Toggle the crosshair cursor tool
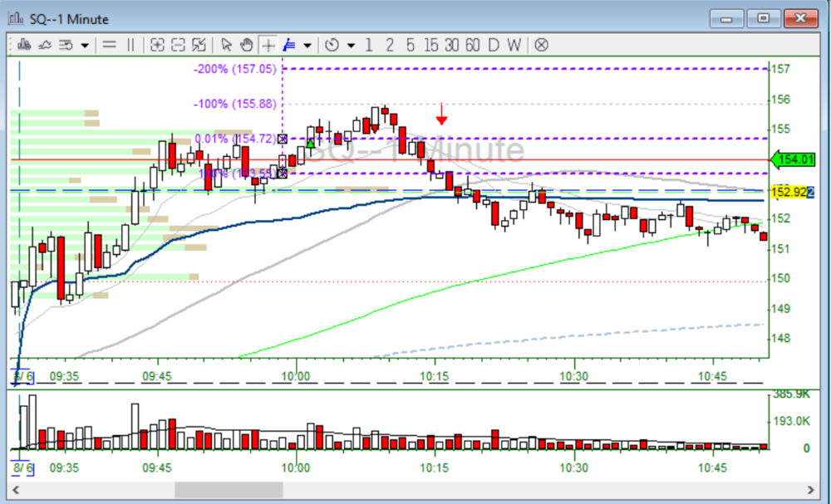 pos(268,45)
